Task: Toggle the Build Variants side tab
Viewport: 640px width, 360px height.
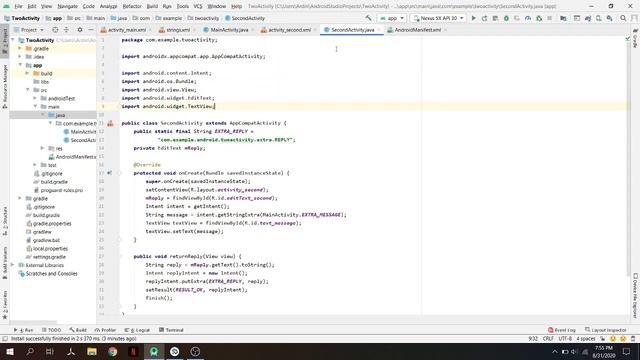Action: tap(5, 263)
